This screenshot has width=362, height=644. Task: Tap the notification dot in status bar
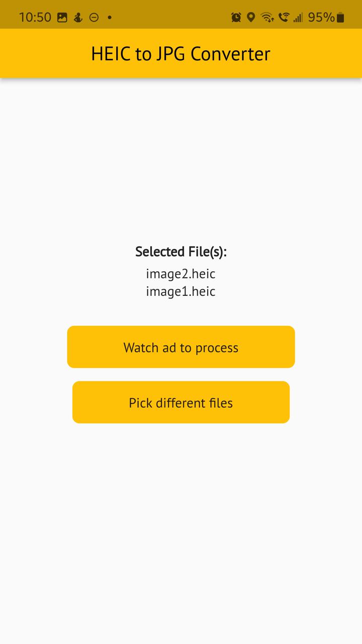point(110,18)
